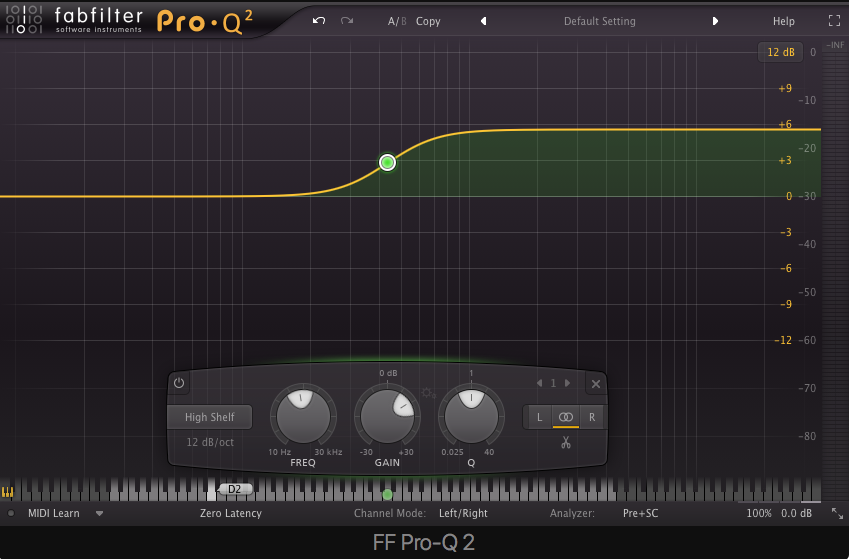The width and height of the screenshot is (849, 559).
Task: Click the 100% output scale value
Action: coord(759,513)
